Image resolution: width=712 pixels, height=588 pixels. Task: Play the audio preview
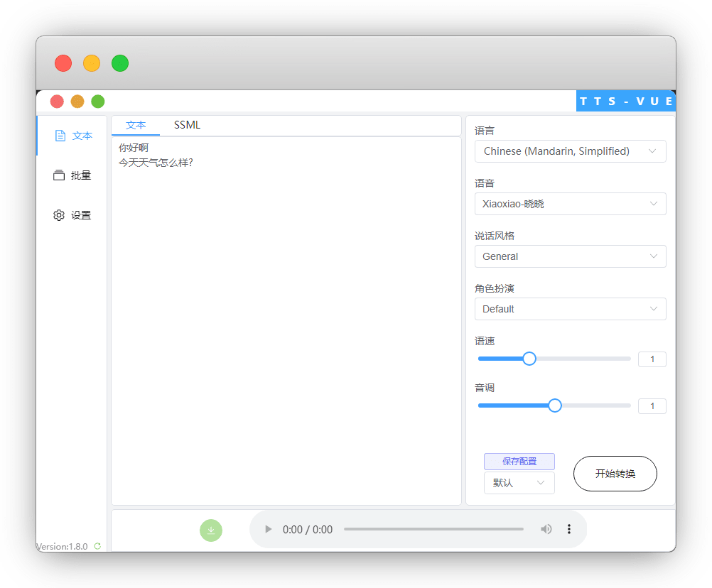(x=268, y=529)
